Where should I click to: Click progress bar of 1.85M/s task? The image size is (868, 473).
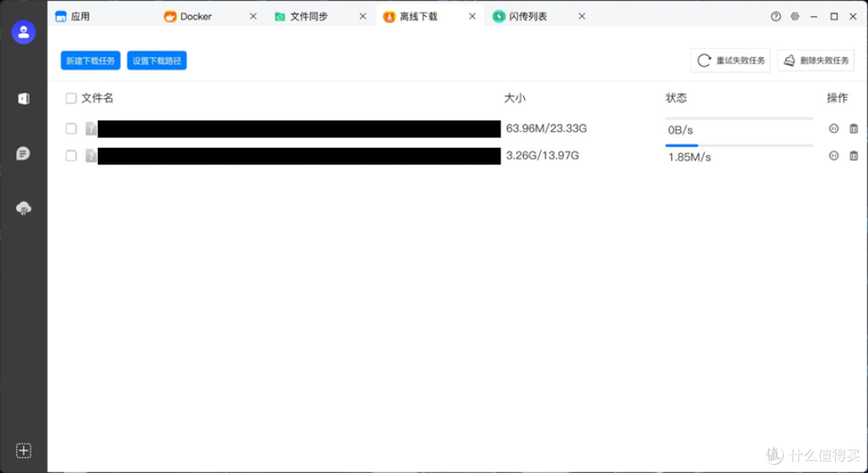(x=739, y=145)
